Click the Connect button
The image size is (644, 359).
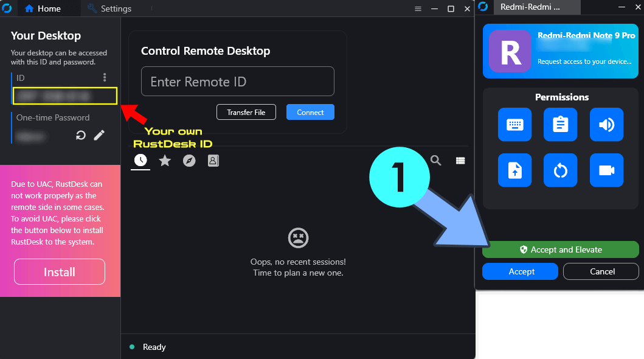coord(310,112)
